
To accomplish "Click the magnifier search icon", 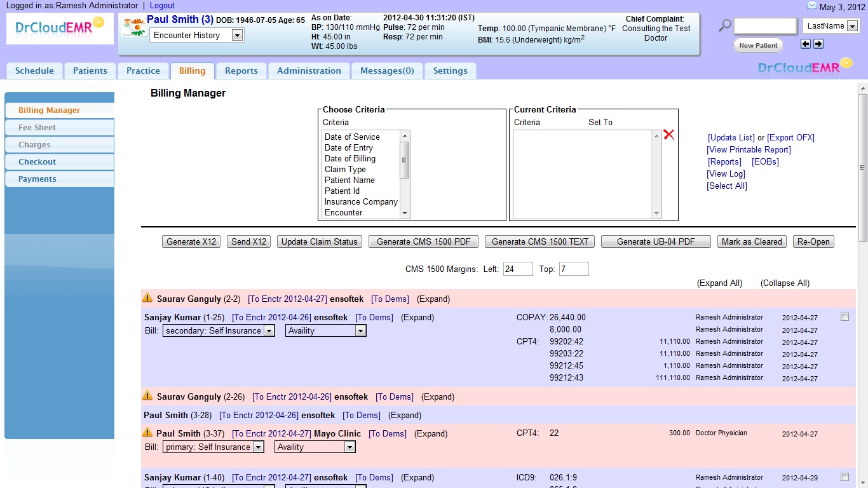I will 724,26.
